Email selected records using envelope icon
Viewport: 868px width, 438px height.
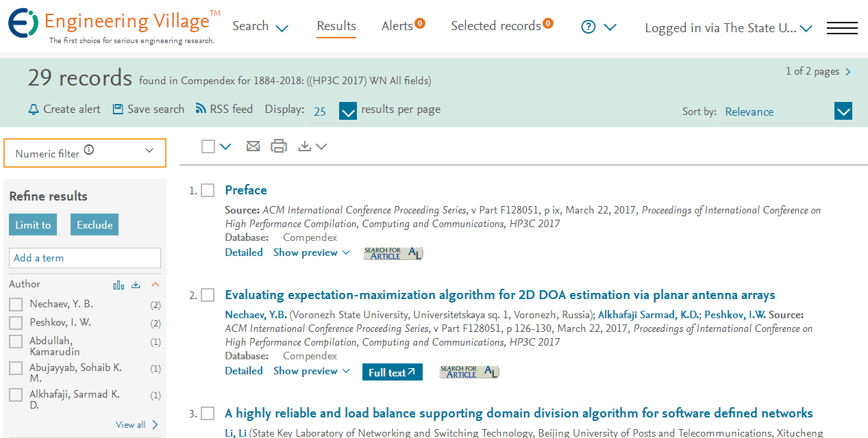pos(253,146)
